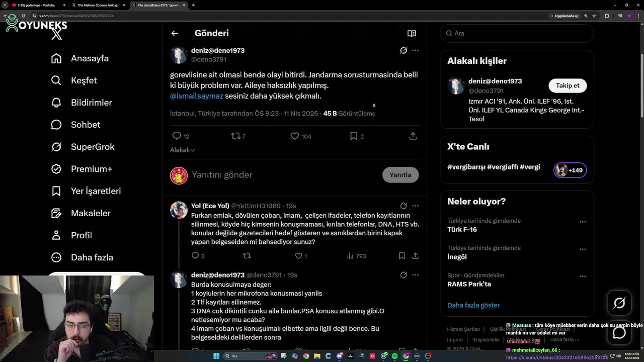Go back with the Gönderi back arrow

coord(175,33)
